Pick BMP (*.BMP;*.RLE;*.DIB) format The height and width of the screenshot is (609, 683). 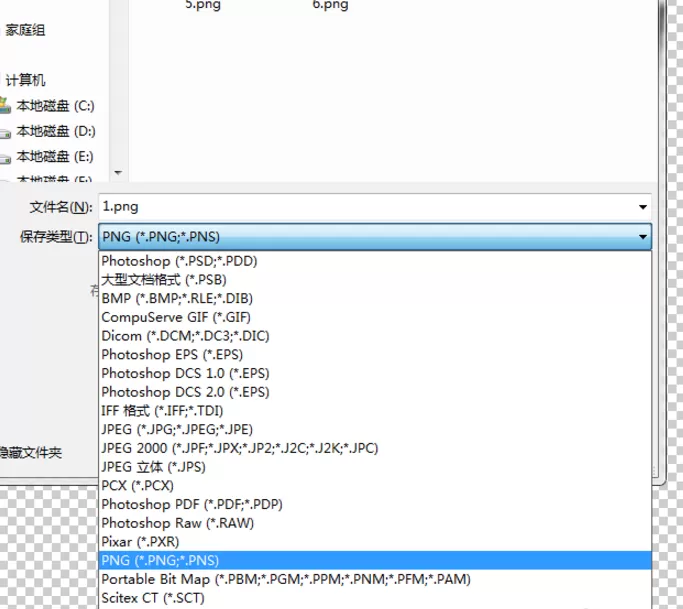click(375, 298)
